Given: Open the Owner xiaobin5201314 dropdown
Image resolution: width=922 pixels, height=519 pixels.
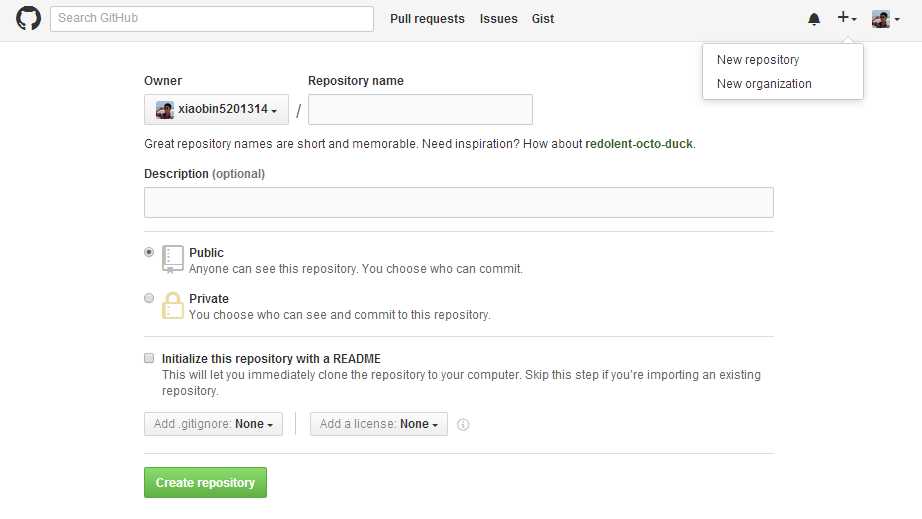Looking at the screenshot, I should 216,109.
